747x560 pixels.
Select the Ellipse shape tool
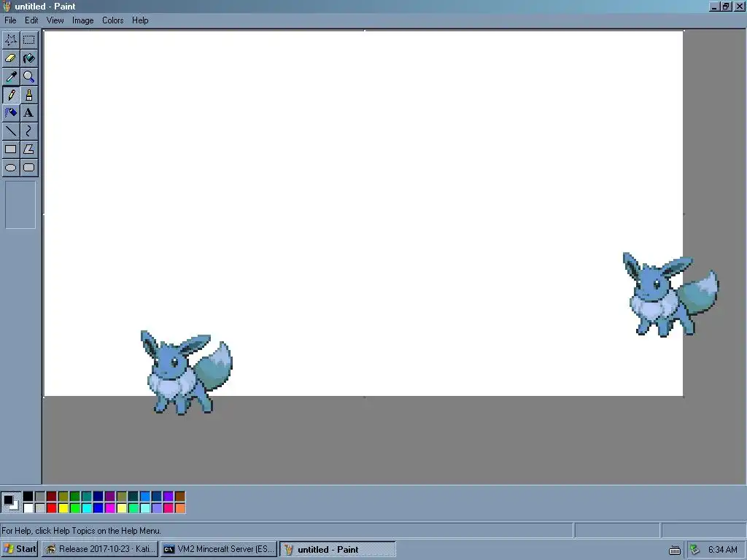[11, 168]
